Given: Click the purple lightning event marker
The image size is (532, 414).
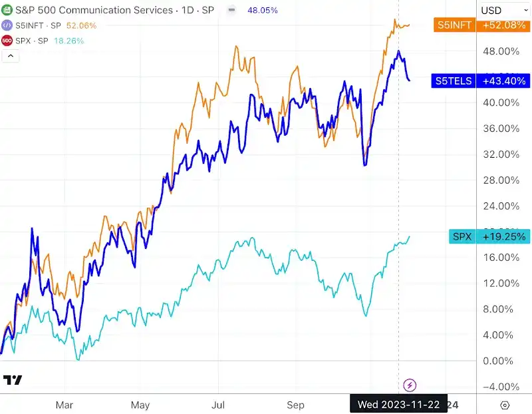Looking at the screenshot, I should pos(410,385).
